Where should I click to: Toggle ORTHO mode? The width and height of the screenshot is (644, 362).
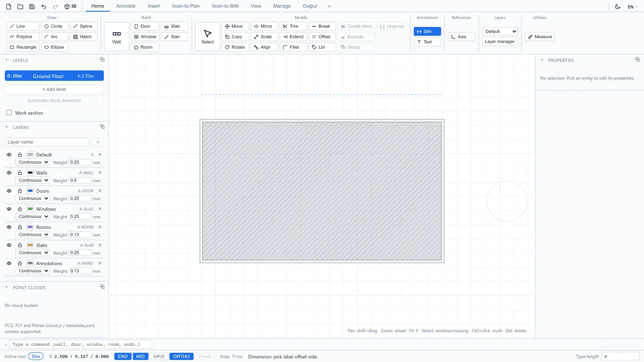pos(182,356)
